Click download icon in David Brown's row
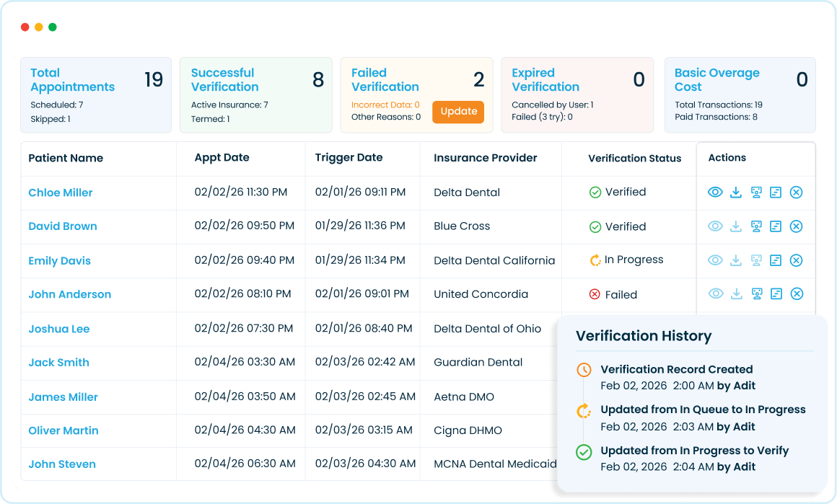 tap(736, 226)
